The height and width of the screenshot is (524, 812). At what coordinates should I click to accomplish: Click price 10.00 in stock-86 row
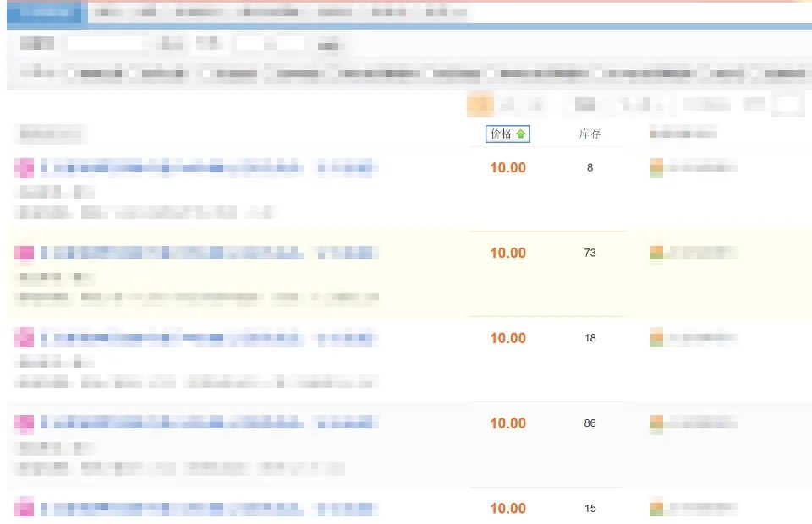[508, 423]
